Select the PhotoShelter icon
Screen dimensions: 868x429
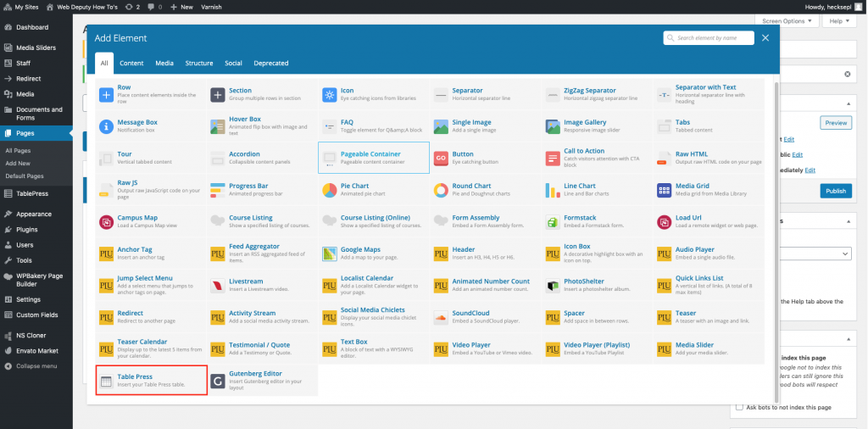click(x=553, y=286)
